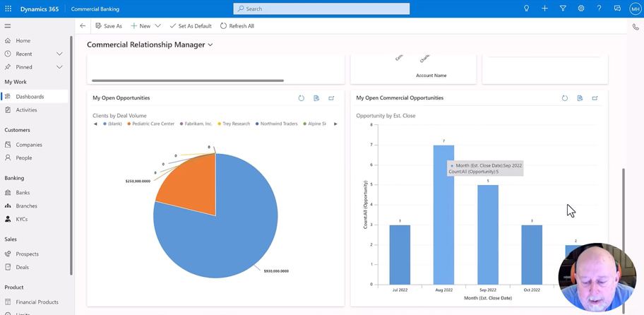Open the MH user profile avatar

pyautogui.click(x=635, y=8)
